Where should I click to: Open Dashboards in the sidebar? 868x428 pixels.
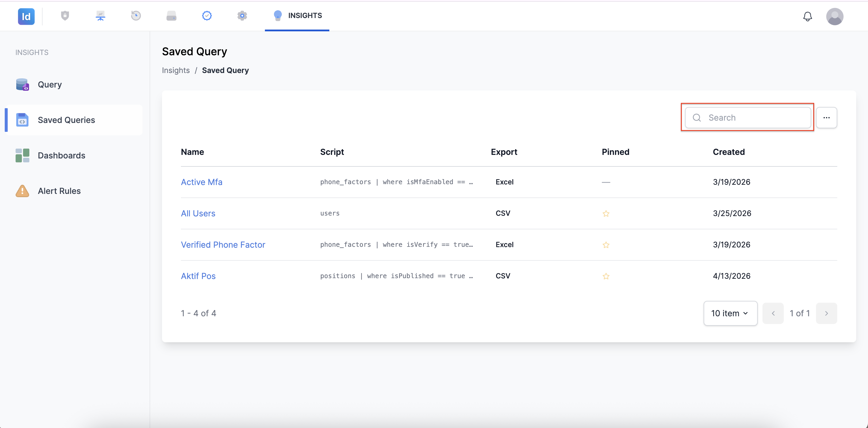tap(73, 155)
